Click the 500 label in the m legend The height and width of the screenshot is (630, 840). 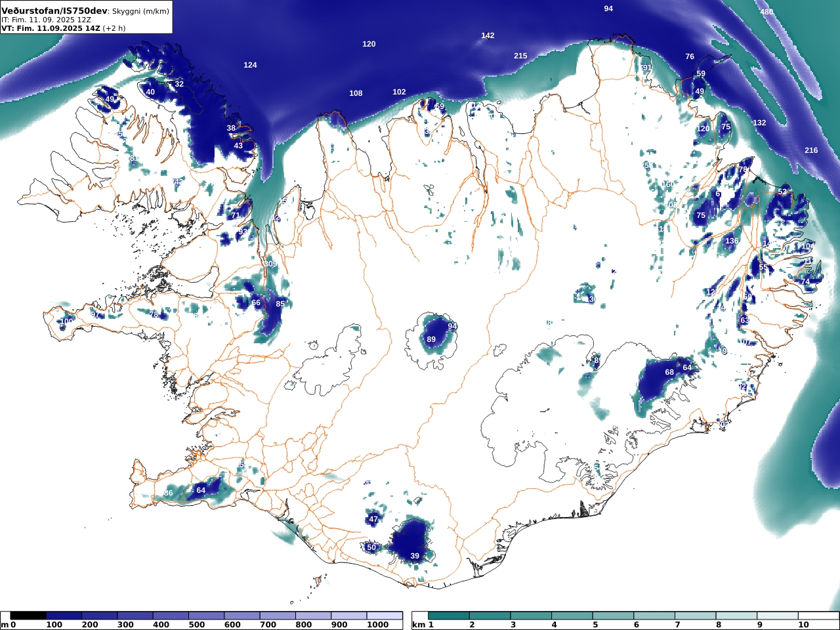click(x=197, y=625)
